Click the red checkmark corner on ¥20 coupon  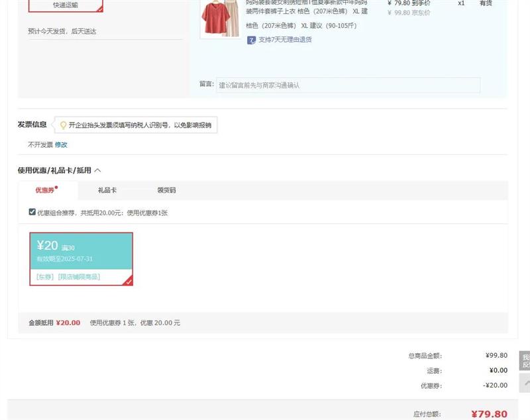click(x=129, y=282)
